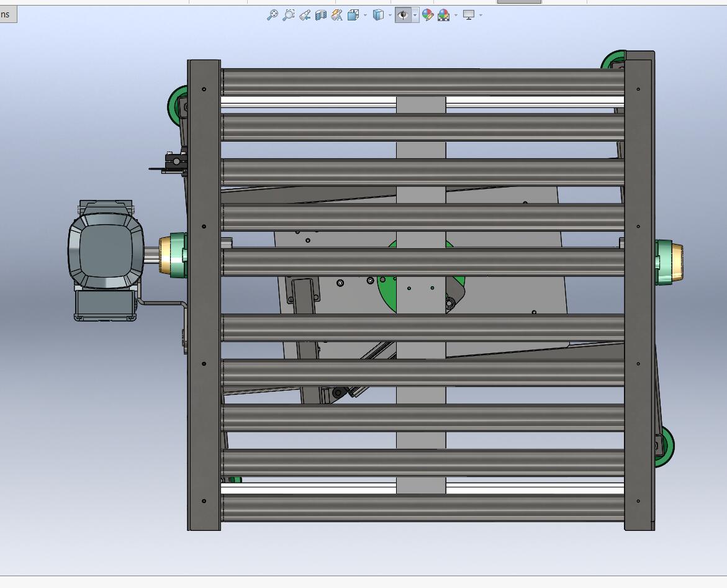Select the green disc under the rollers
This screenshot has width=727, height=588.
(x=387, y=292)
